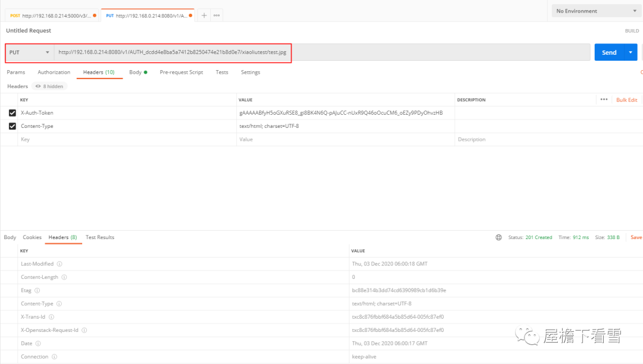Switch to the Authorization tab
Viewport: 643px width, 364px height.
(x=54, y=73)
